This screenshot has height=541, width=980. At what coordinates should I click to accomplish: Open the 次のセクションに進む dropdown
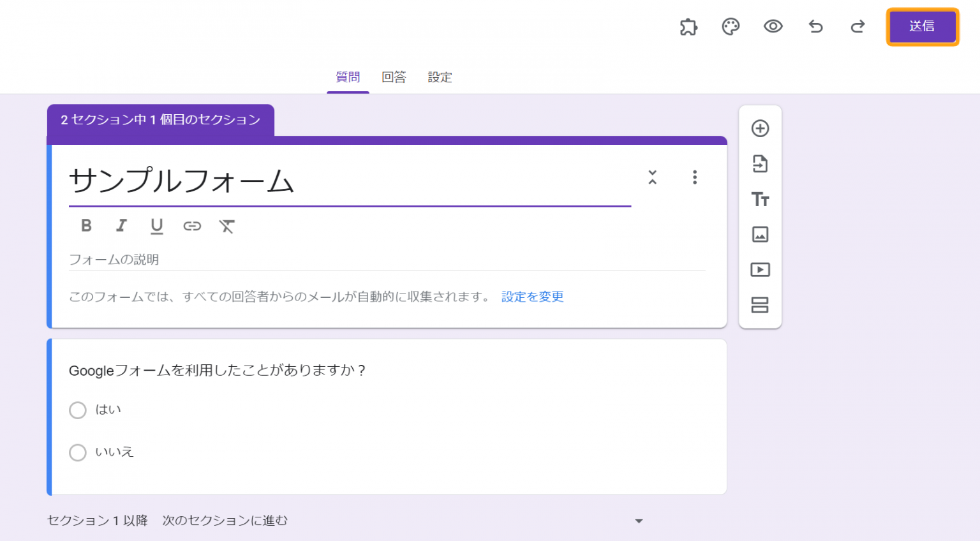pyautogui.click(x=638, y=521)
